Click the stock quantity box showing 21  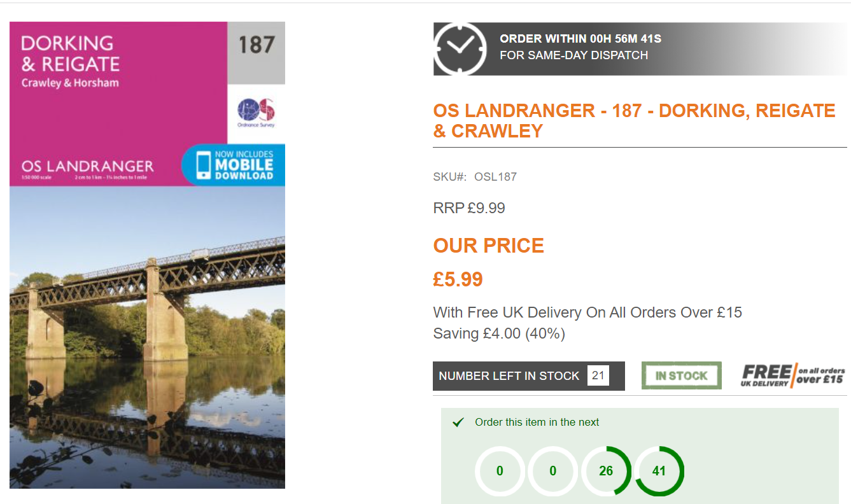(598, 375)
